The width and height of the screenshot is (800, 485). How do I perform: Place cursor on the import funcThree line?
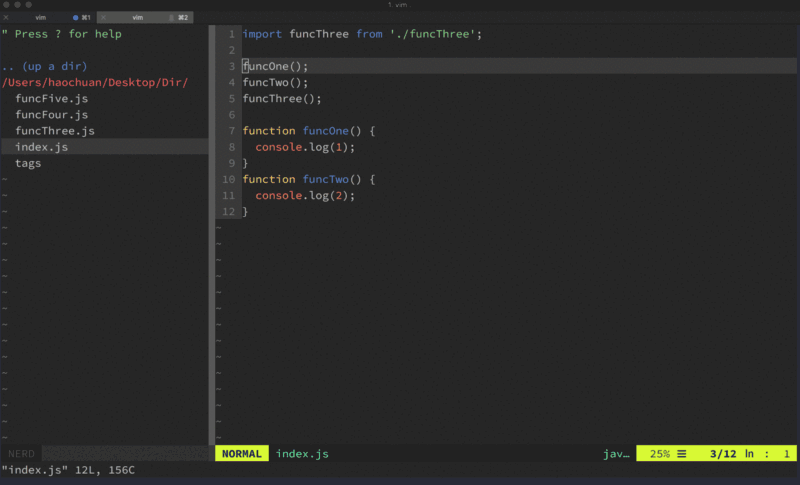click(362, 34)
